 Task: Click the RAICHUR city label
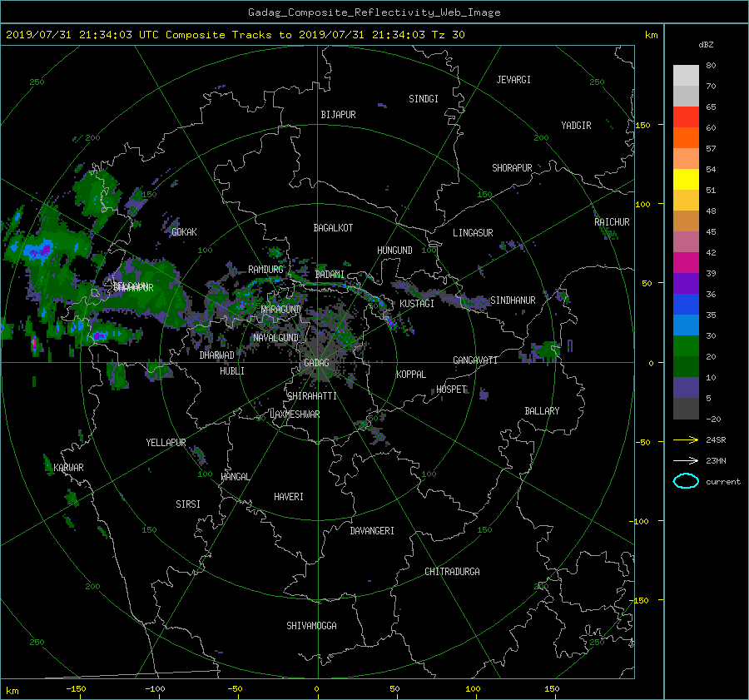pos(612,222)
